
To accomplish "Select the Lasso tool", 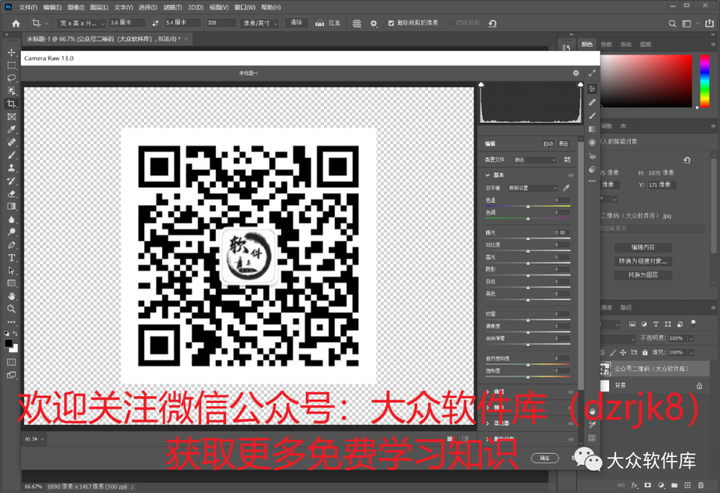I will [11, 78].
